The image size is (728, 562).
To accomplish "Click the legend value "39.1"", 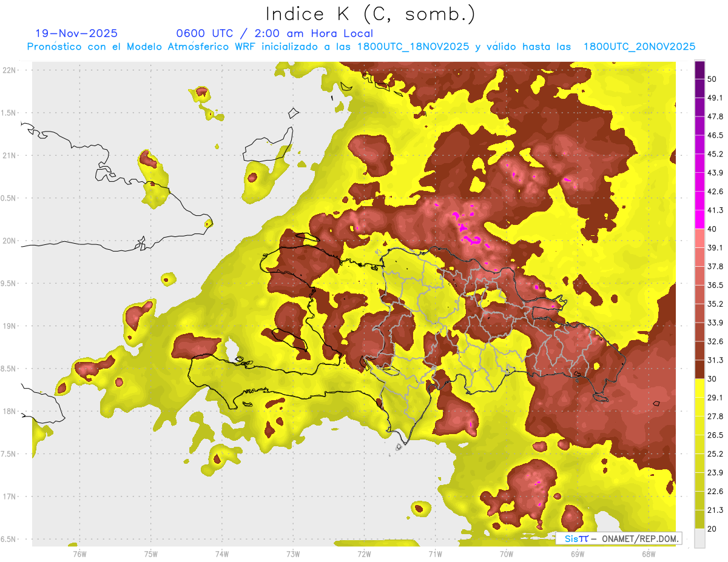I will click(x=715, y=248).
